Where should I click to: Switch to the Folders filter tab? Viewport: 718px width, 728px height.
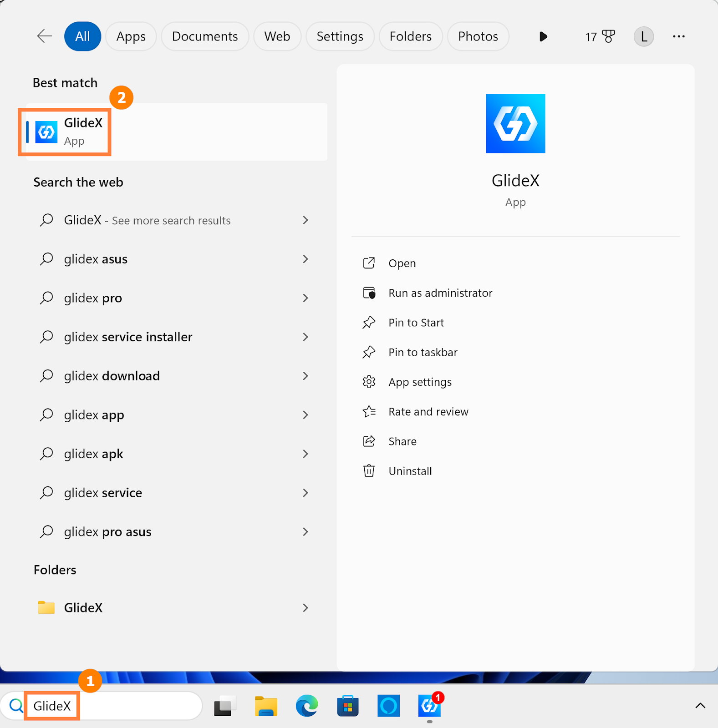tap(411, 36)
